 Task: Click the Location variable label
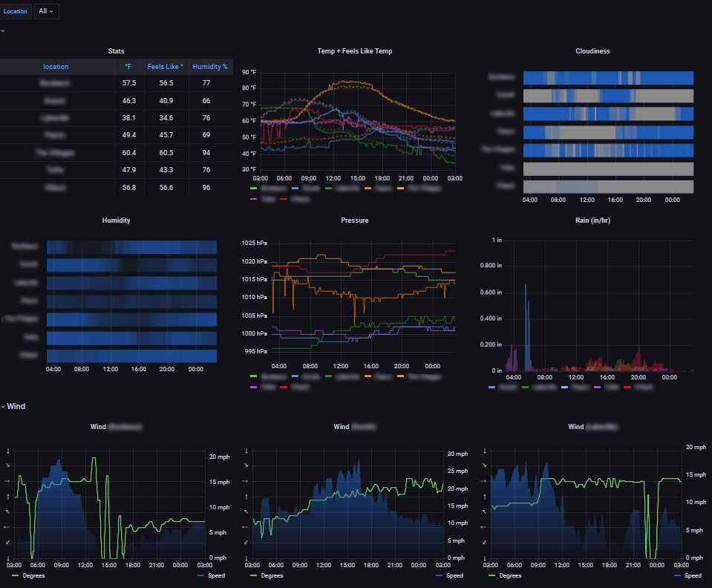(x=15, y=11)
